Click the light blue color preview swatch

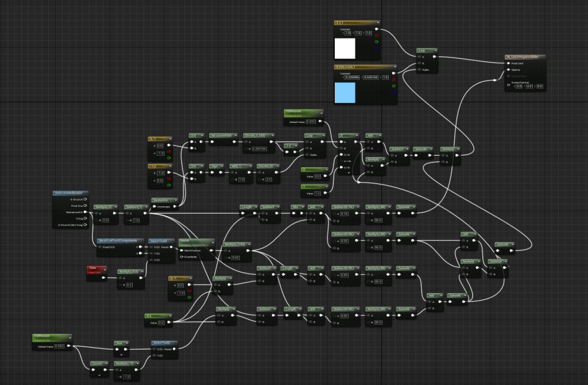(345, 93)
